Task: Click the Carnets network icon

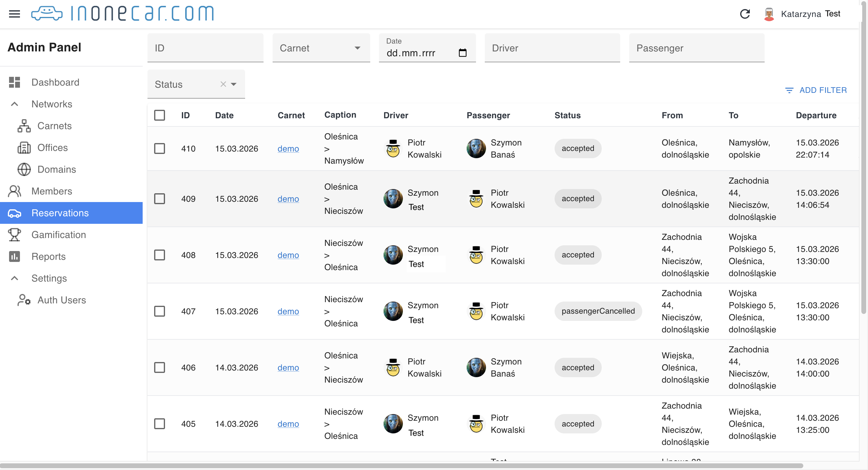Action: point(24,126)
